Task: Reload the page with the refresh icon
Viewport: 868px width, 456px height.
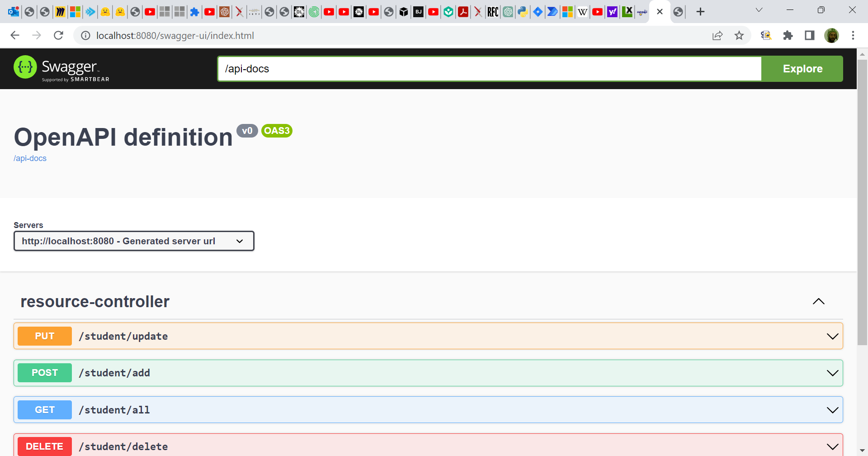Action: tap(58, 35)
